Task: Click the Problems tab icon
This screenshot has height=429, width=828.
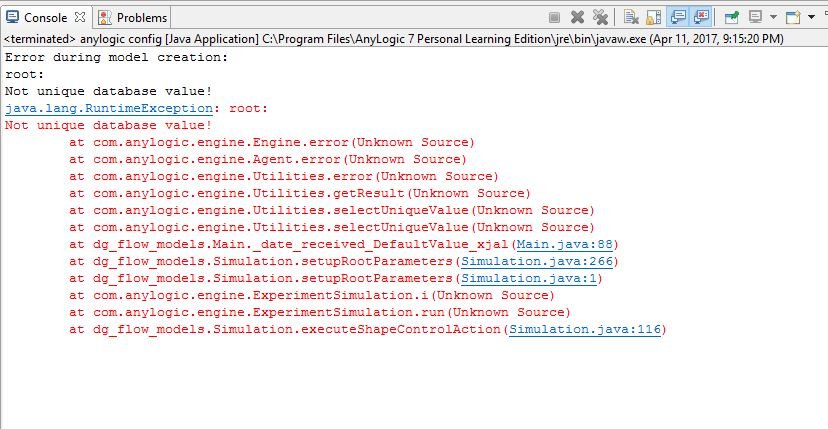Action: pos(105,17)
